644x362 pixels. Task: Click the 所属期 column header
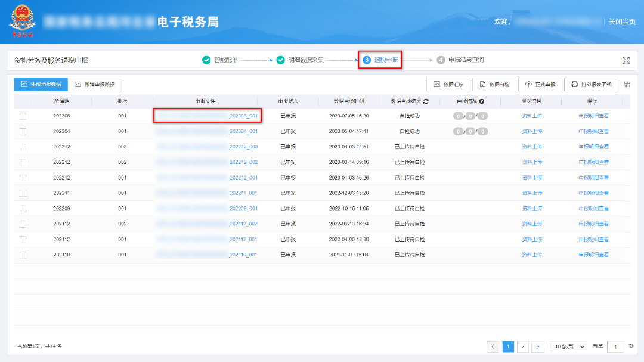(61, 101)
